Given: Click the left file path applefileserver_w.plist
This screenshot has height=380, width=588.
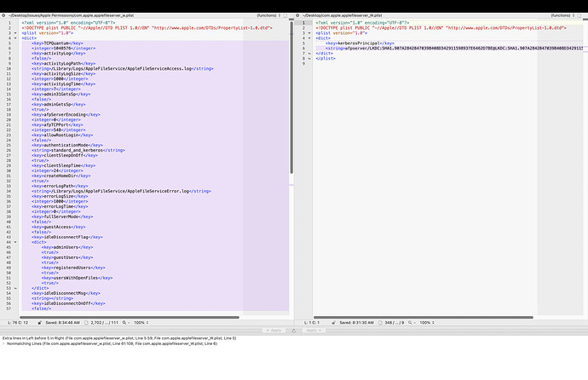Looking at the screenshot, I should point(71,15).
